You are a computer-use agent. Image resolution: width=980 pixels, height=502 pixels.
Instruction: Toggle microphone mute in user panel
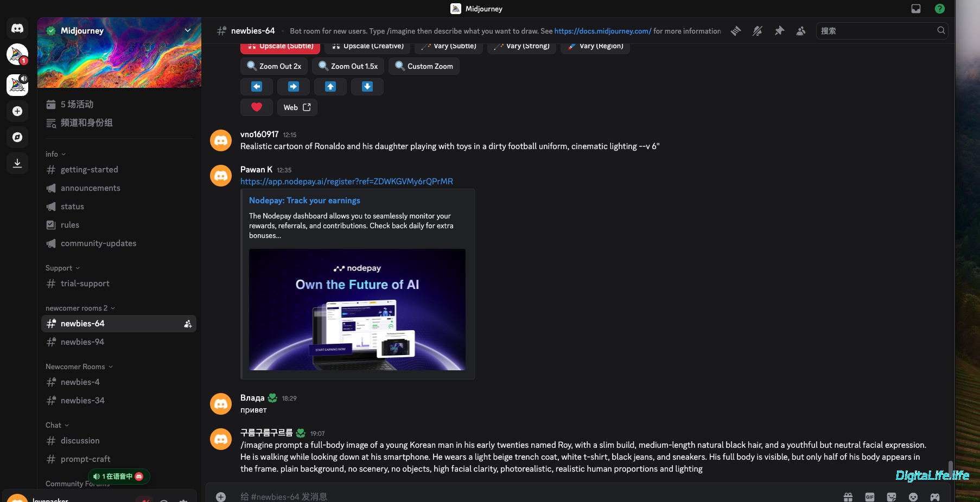click(145, 499)
